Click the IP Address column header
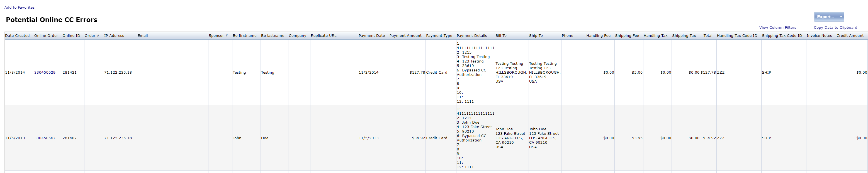Image resolution: width=868 pixels, height=173 pixels. pyautogui.click(x=114, y=36)
